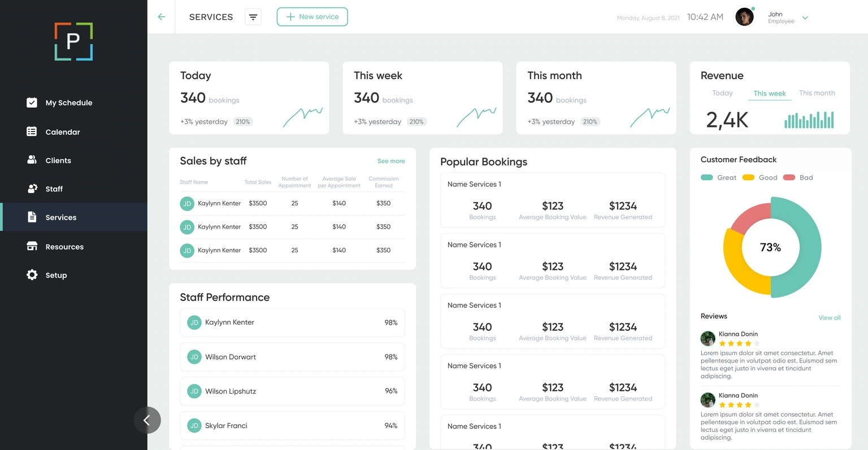
Task: Select the This week revenue tab
Action: (770, 94)
